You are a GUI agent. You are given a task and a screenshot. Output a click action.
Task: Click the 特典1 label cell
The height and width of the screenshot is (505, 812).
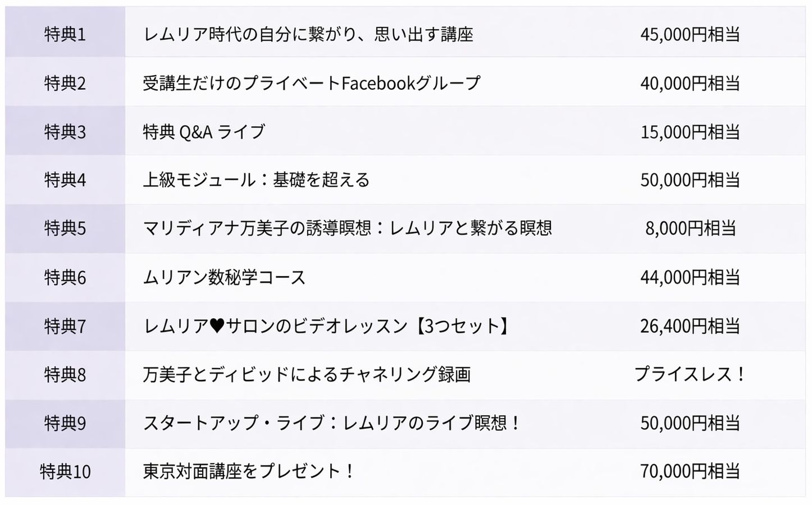(65, 35)
